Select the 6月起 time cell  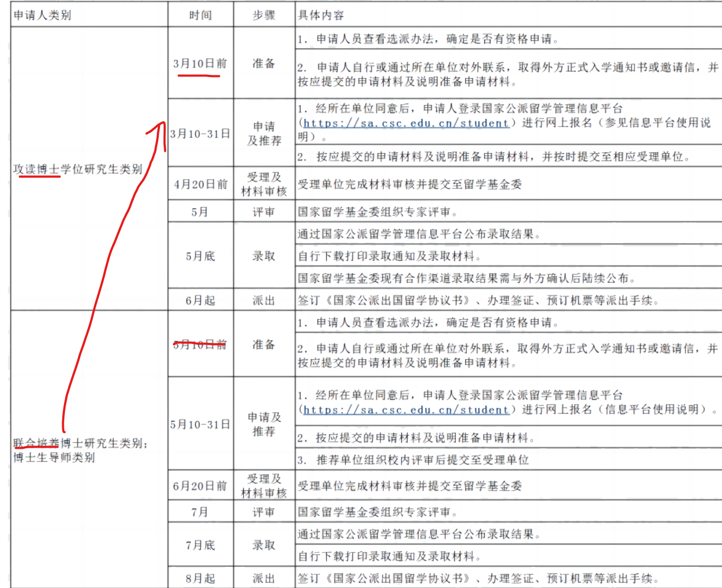click(x=200, y=300)
